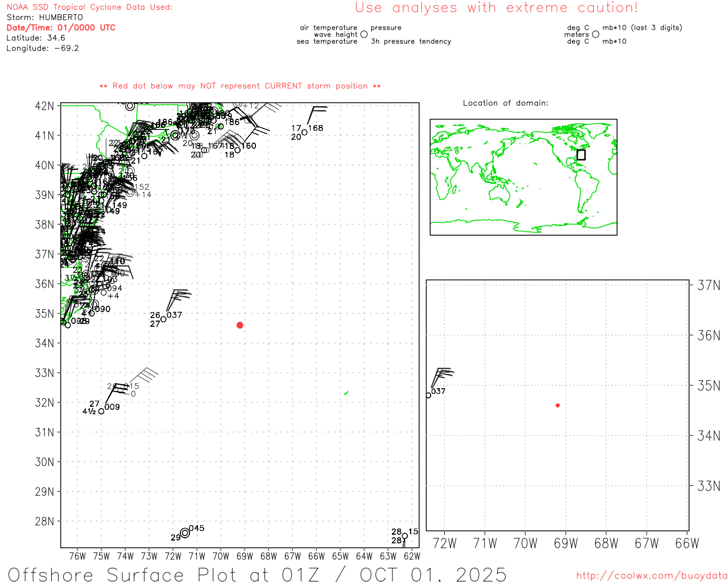Click the 69W longitude label under inset map
Viewport: 728px width, 582px height.
565,543
